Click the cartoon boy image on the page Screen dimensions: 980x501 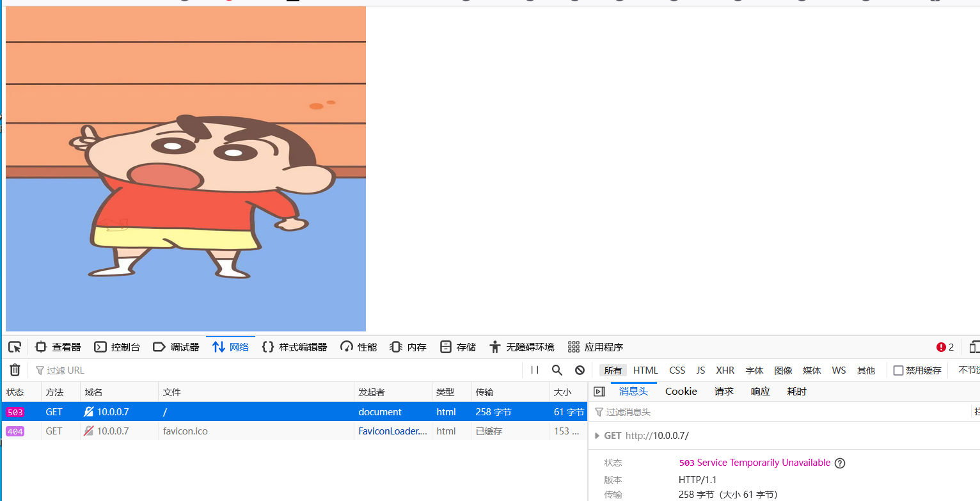point(186,169)
